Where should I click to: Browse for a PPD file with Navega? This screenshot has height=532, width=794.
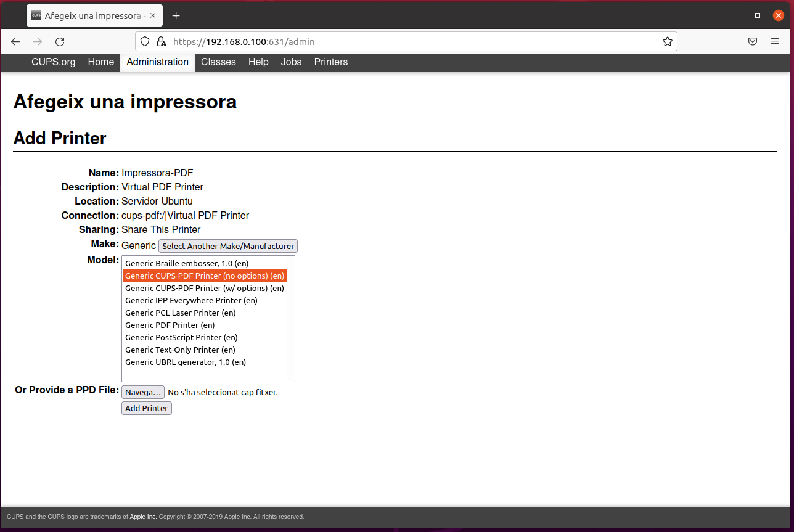142,392
